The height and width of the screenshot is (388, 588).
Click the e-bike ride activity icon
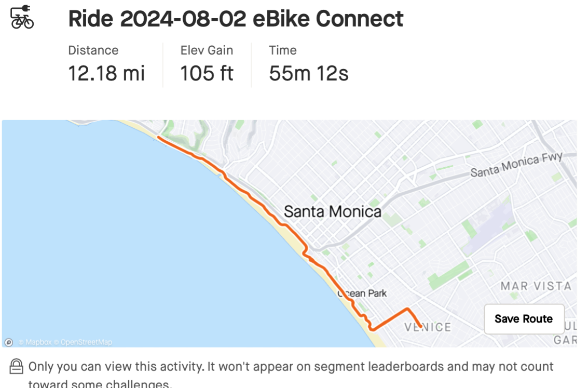pyautogui.click(x=22, y=18)
